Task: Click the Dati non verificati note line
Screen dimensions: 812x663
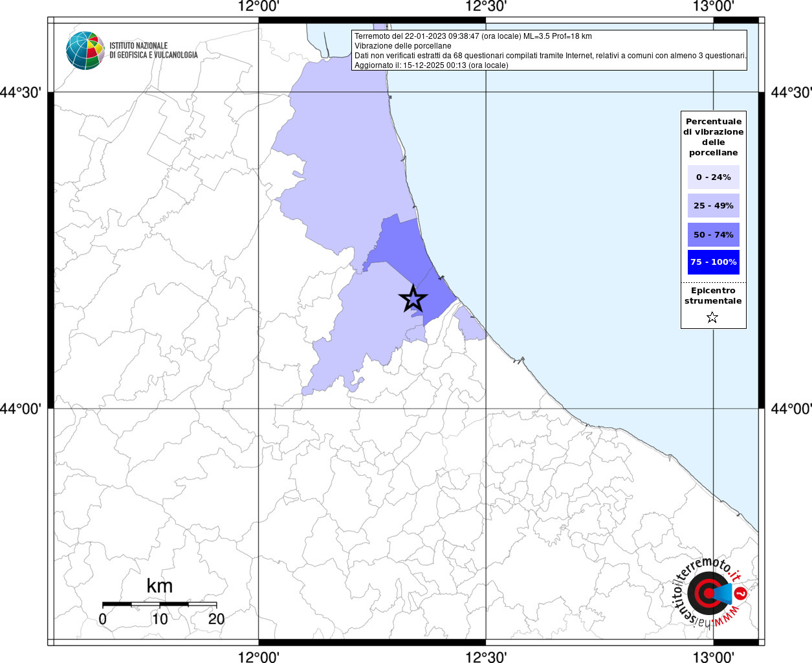Action: pyautogui.click(x=550, y=56)
